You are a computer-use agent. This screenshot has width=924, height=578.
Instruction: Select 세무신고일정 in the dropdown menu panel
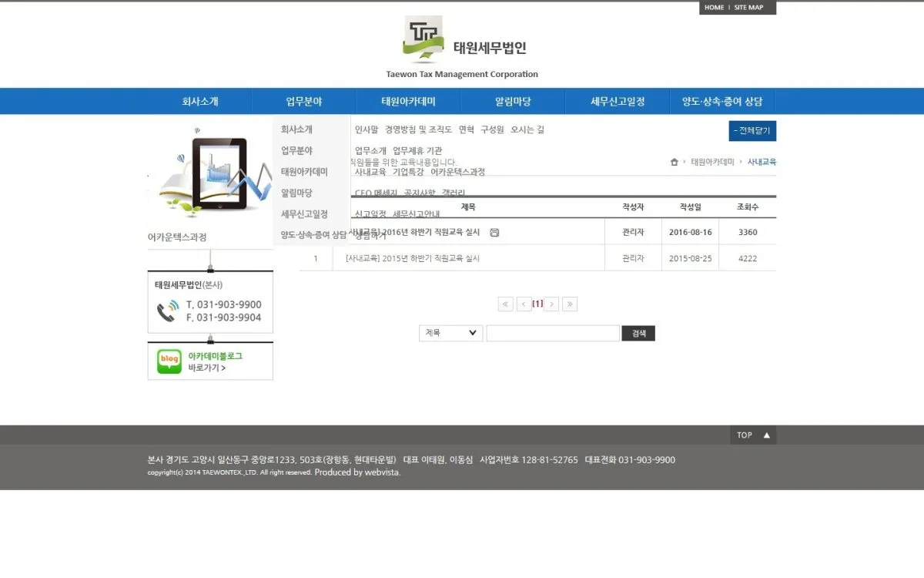[x=304, y=214]
